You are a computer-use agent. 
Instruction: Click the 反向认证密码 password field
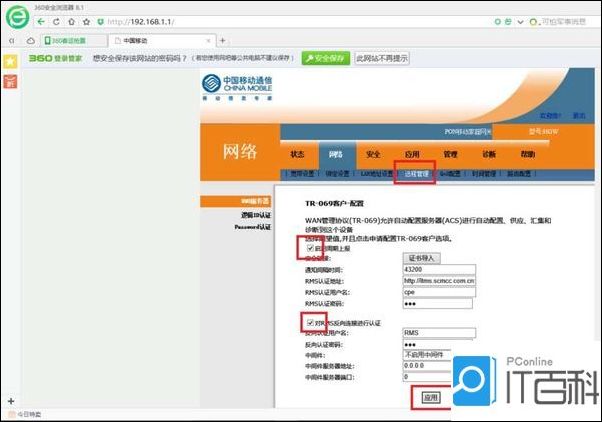[x=427, y=344]
